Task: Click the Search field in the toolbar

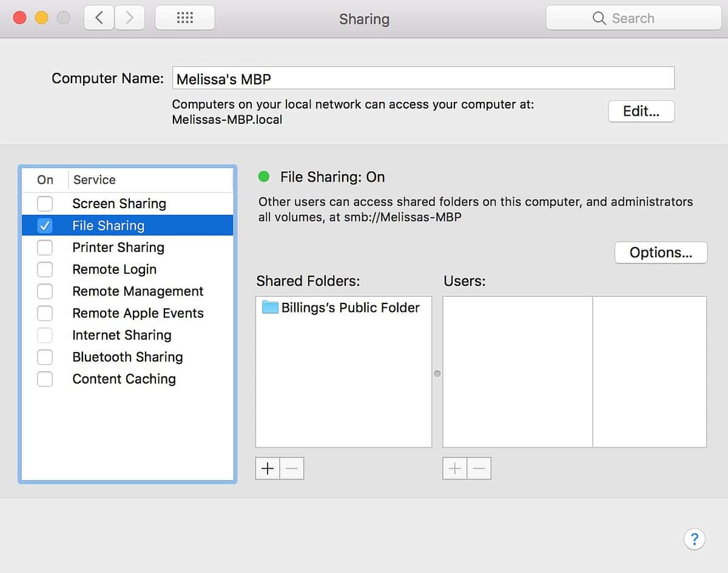Action: pyautogui.click(x=633, y=18)
